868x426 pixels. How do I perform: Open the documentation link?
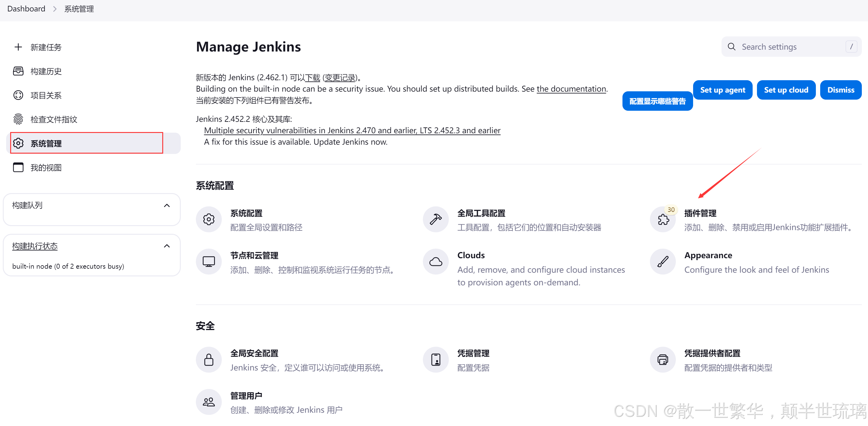[571, 89]
